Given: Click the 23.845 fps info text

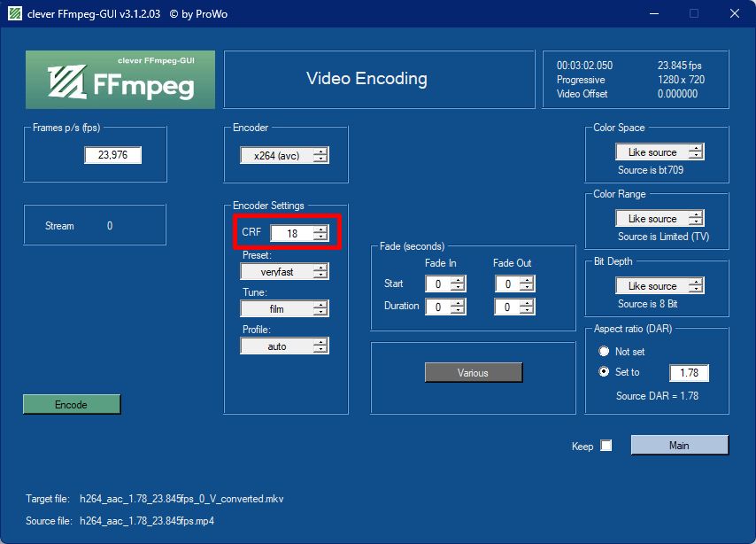Looking at the screenshot, I should [x=679, y=66].
